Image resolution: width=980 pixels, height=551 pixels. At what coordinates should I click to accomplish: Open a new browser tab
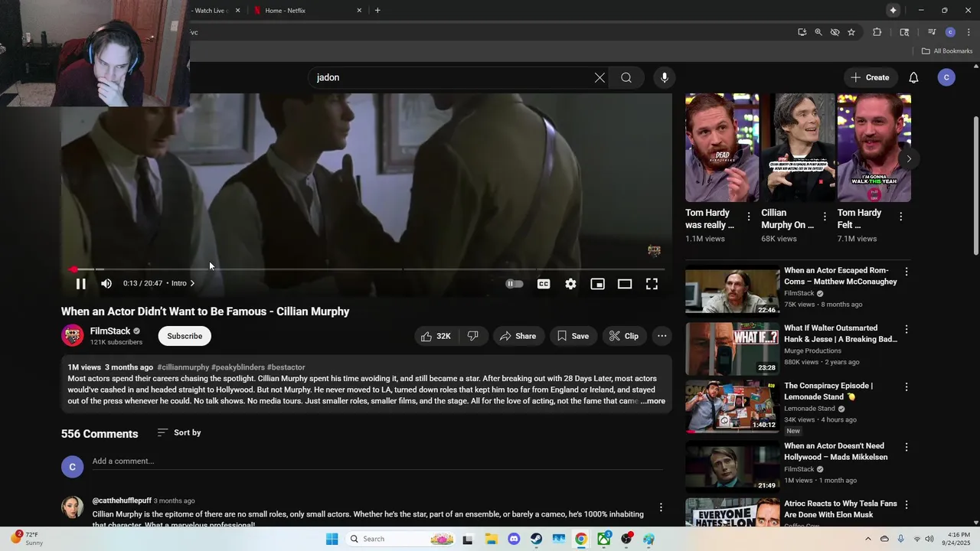[x=377, y=11]
